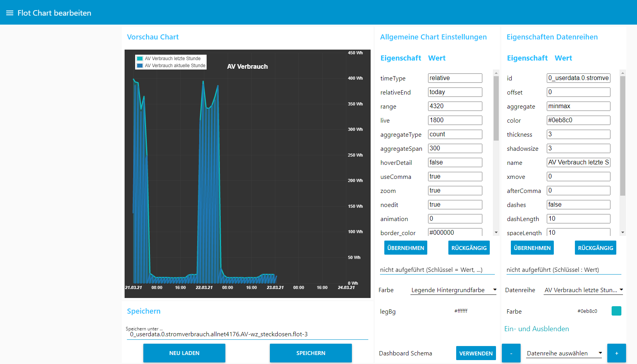The width and height of the screenshot is (637, 364).
Task: Click the useComma value field
Action: coord(455,177)
